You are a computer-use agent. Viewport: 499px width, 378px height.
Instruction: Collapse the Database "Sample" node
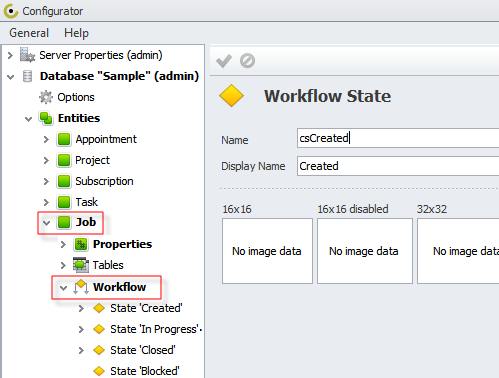pos(11,77)
